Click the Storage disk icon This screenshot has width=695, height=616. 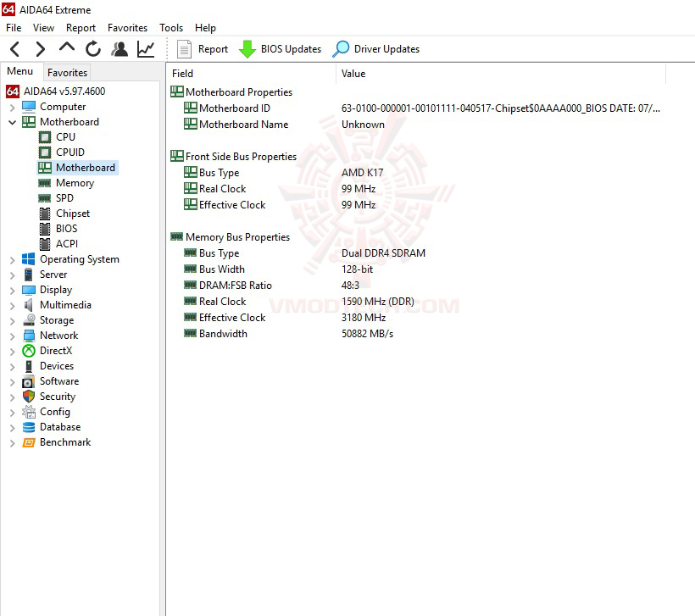pyautogui.click(x=30, y=320)
